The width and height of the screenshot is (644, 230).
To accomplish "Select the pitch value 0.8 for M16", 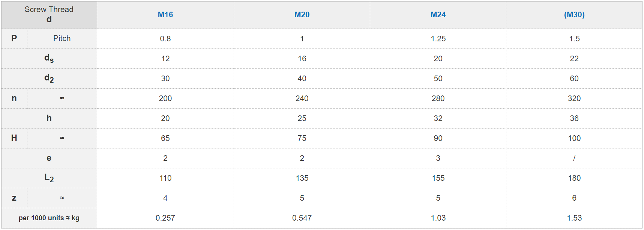I will coord(165,39).
